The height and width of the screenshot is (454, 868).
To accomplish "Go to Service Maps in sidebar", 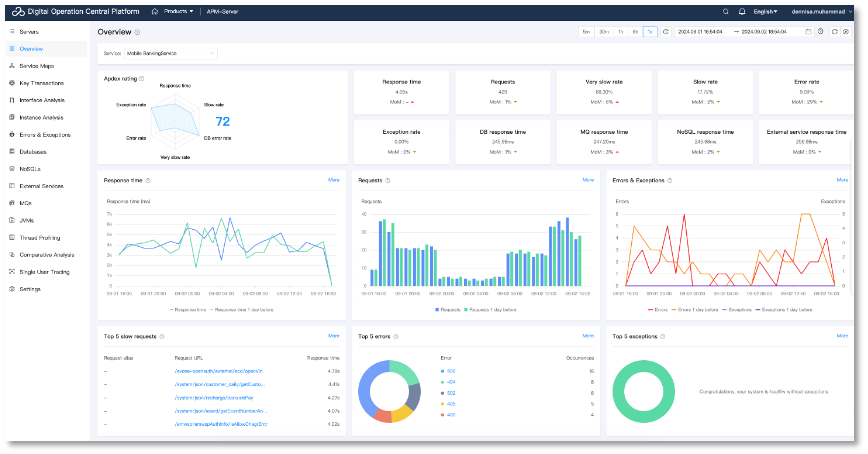I will tap(36, 65).
